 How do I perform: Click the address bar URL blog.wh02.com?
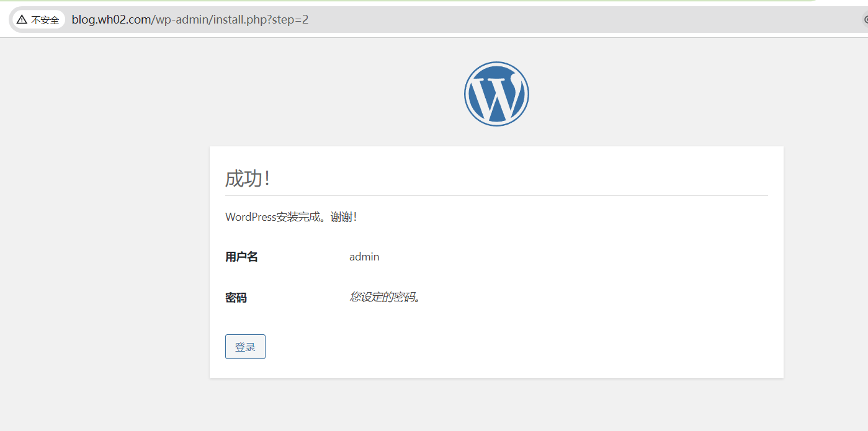coord(190,20)
